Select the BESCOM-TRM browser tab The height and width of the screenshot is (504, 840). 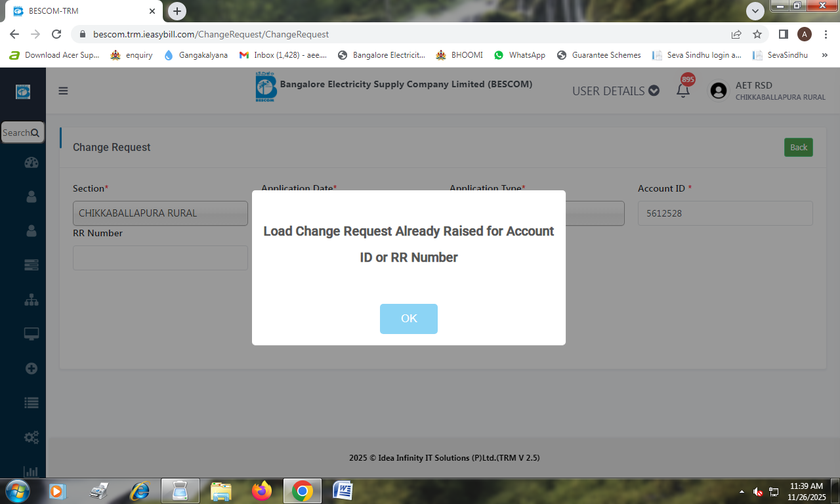pyautogui.click(x=85, y=11)
